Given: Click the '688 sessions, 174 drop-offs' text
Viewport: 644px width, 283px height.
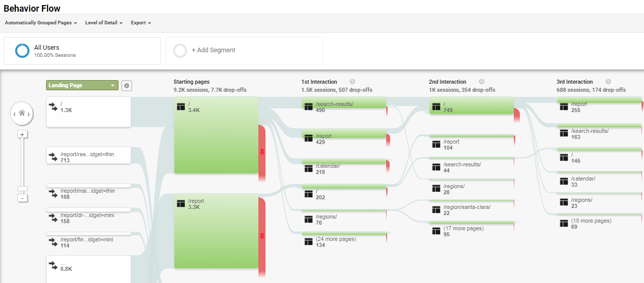Looking at the screenshot, I should coord(591,90).
